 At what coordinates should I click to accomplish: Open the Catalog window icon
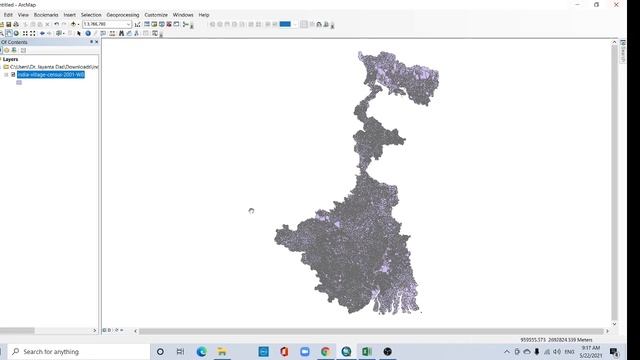(154, 24)
